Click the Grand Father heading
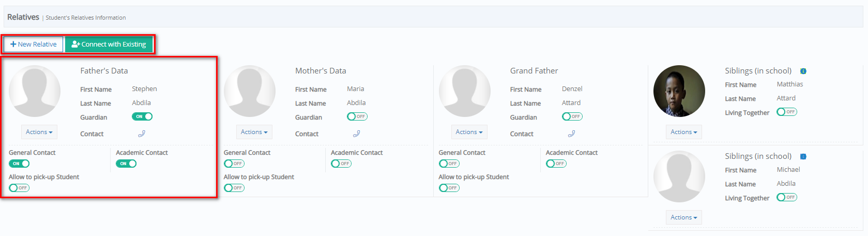 [x=534, y=71]
